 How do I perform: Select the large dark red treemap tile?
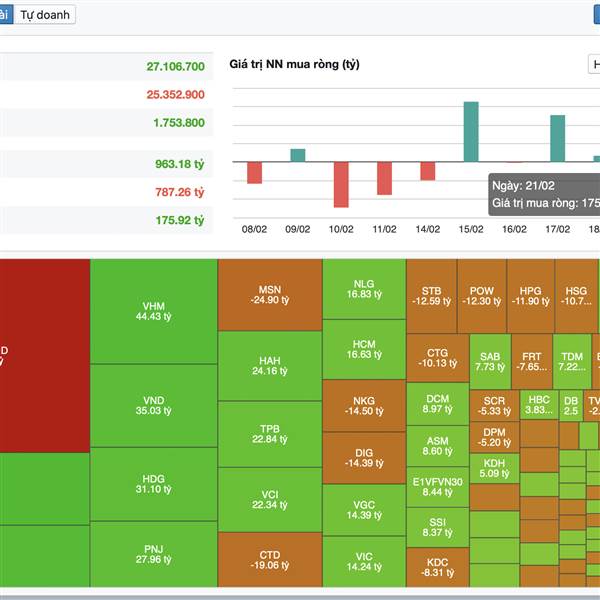click(45, 355)
